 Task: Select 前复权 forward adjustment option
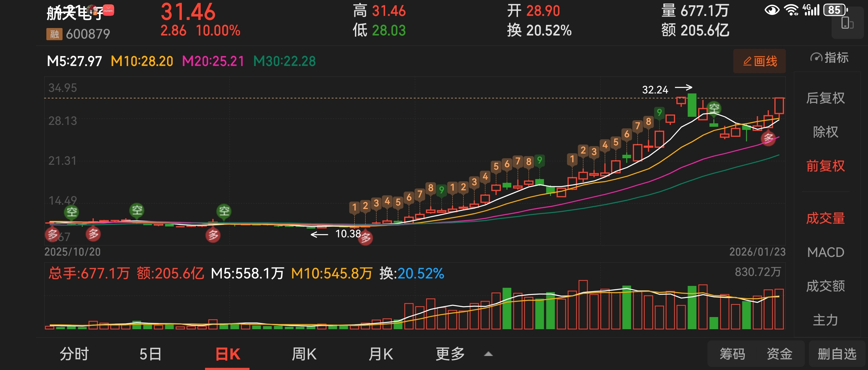[825, 166]
